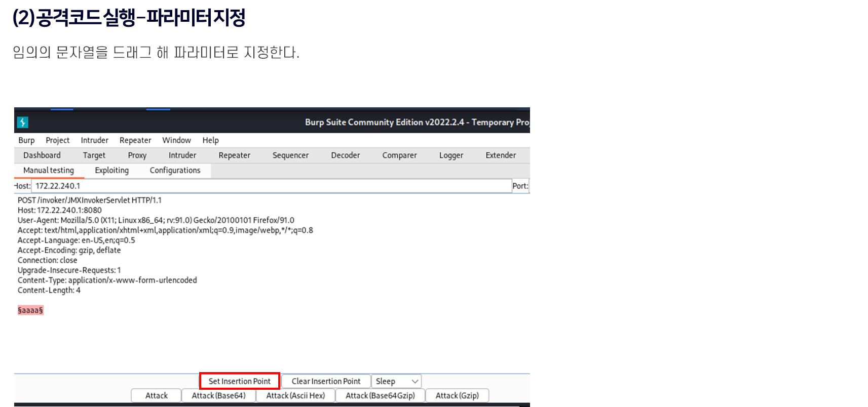Select the Exploiting sub-tab
This screenshot has width=868, height=407.
tap(111, 171)
